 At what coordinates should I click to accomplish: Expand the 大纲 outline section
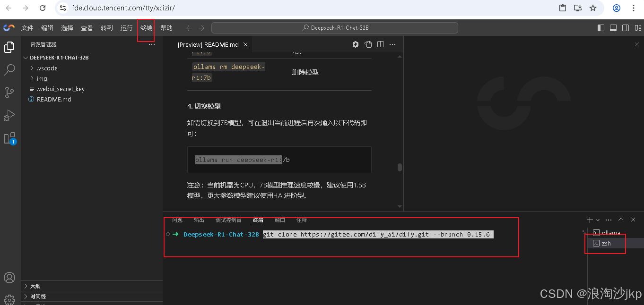tap(92, 286)
